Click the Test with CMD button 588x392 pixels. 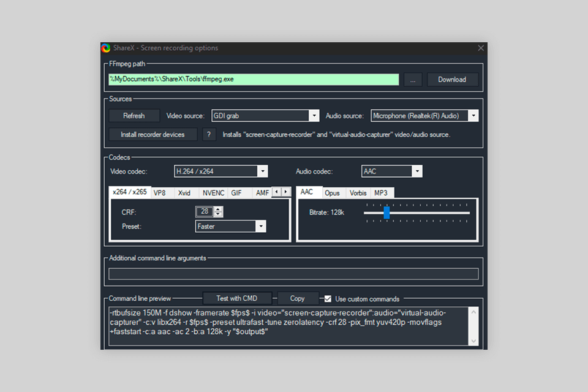pyautogui.click(x=237, y=298)
